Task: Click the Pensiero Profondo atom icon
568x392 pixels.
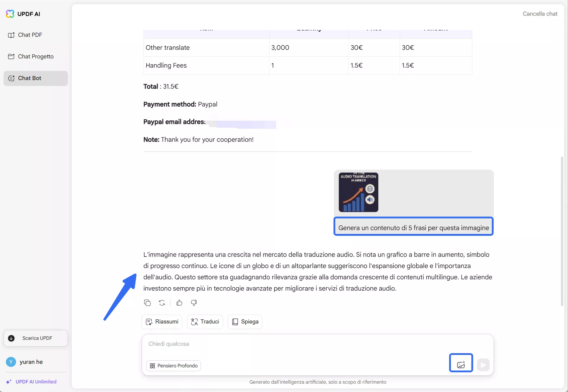Action: click(152, 366)
